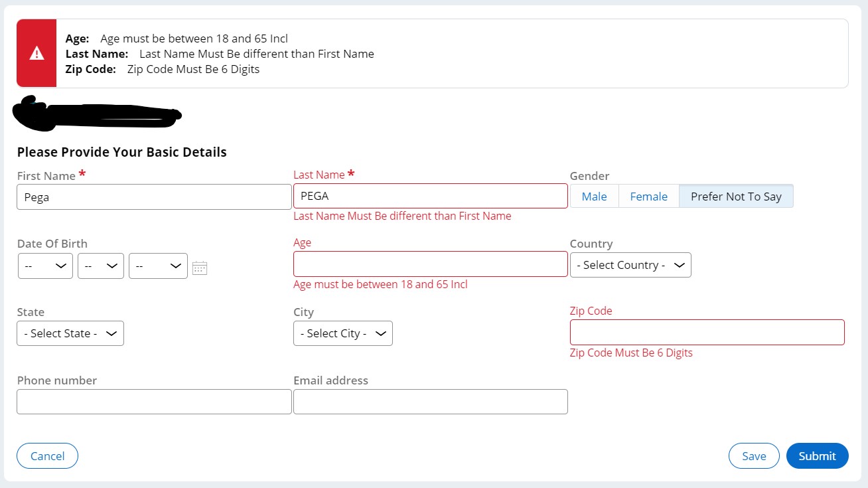Select the Female gender option
868x488 pixels.
[648, 196]
